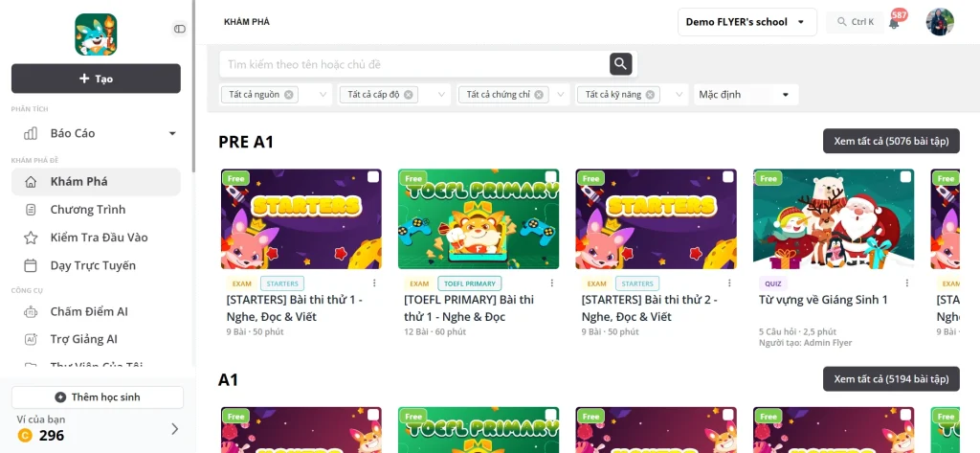This screenshot has height=453, width=980.
Task: Expand the Báo Cáo submenu arrow
Action: (x=172, y=133)
